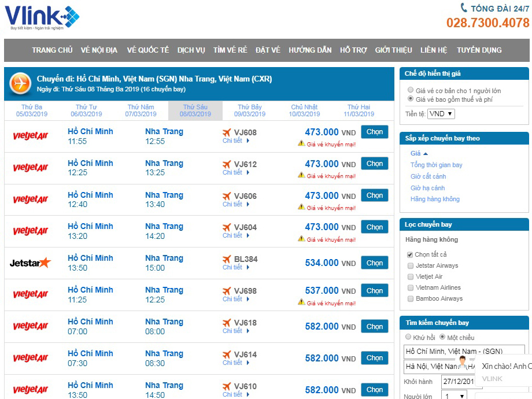Click the destination field 'Hà Nội, Việt Nam'
This screenshot has width=532, height=399.
tap(439, 367)
